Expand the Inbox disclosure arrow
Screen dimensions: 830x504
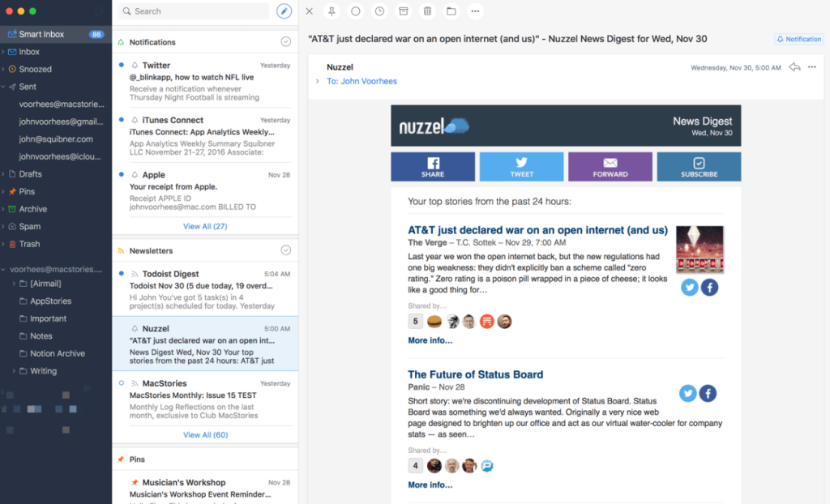pos(3,52)
